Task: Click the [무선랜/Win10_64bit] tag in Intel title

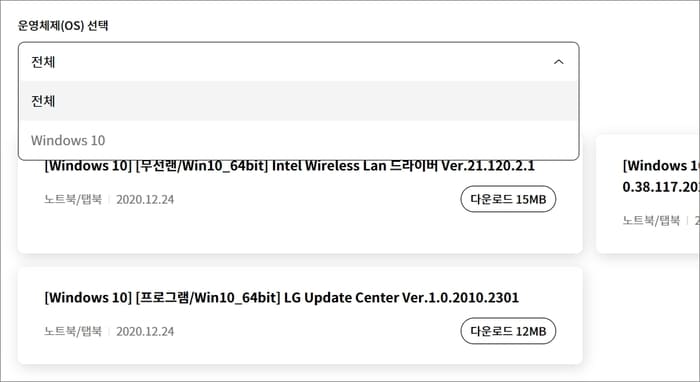Action: (x=202, y=166)
